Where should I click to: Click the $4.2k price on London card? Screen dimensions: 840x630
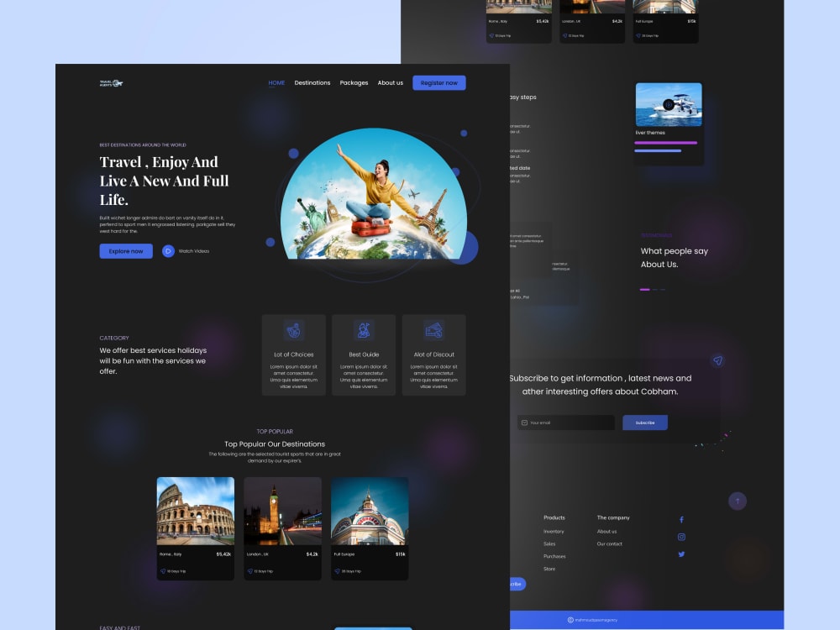312,554
